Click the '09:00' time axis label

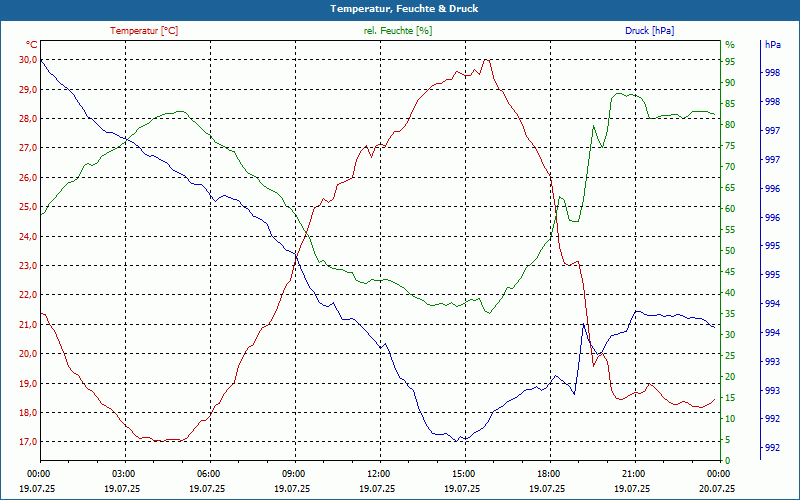click(x=295, y=473)
